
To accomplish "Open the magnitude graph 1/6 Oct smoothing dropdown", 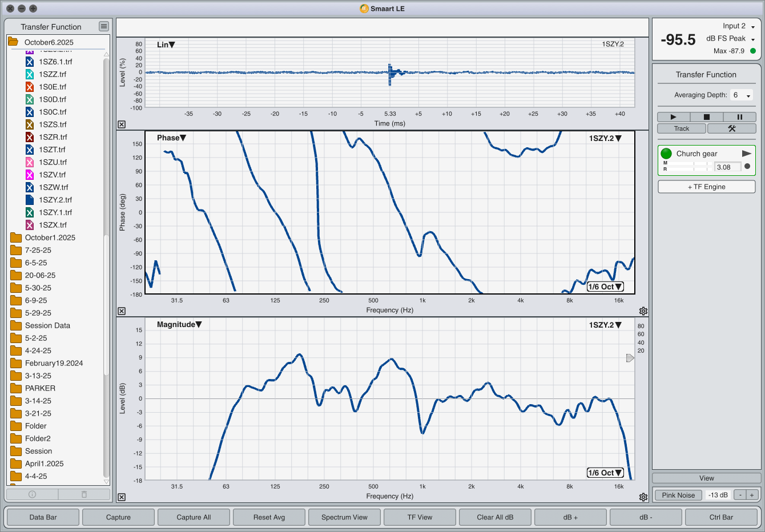I will [605, 473].
